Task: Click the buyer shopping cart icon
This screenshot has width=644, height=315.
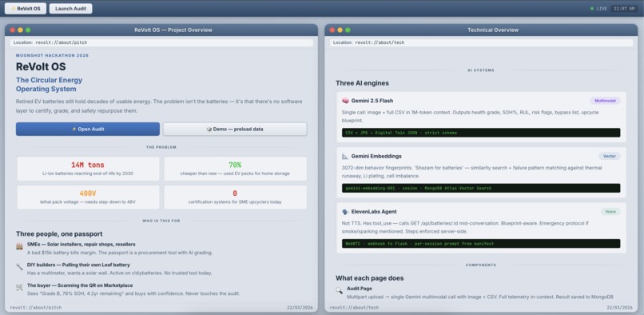Action: click(x=19, y=288)
